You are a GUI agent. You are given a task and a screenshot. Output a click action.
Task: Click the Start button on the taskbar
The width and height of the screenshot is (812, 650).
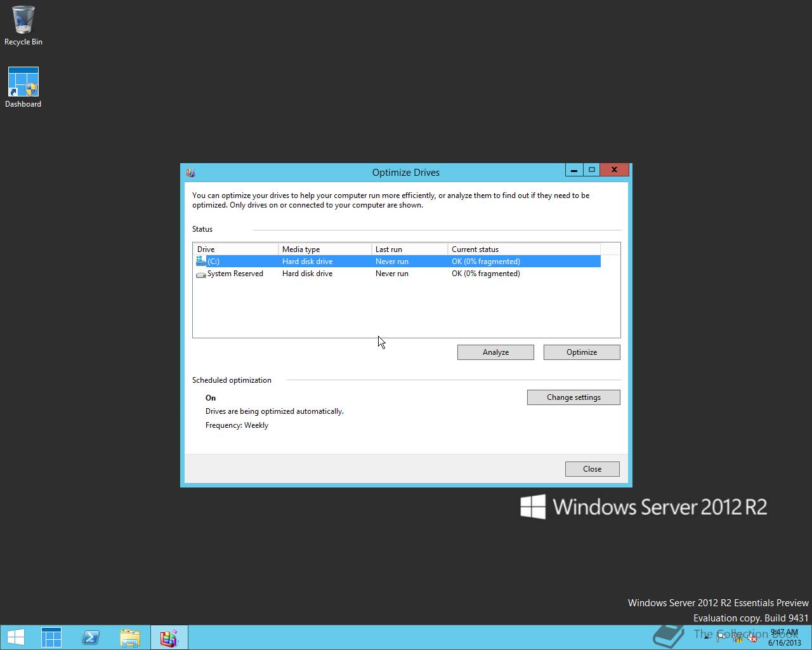[16, 637]
